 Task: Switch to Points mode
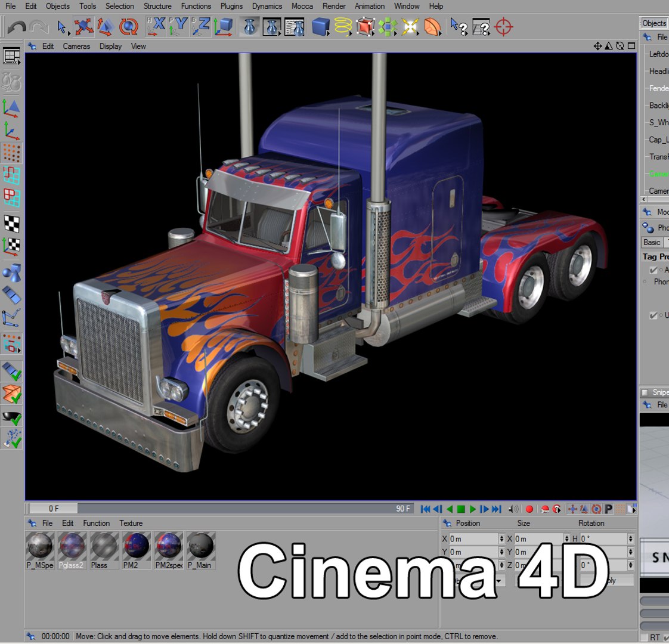click(11, 153)
